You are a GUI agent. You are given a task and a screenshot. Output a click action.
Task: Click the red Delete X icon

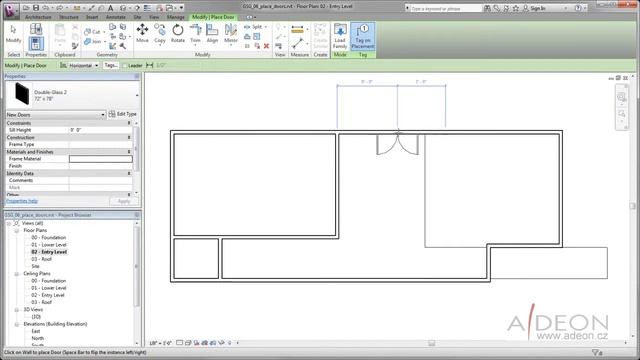[x=266, y=46]
